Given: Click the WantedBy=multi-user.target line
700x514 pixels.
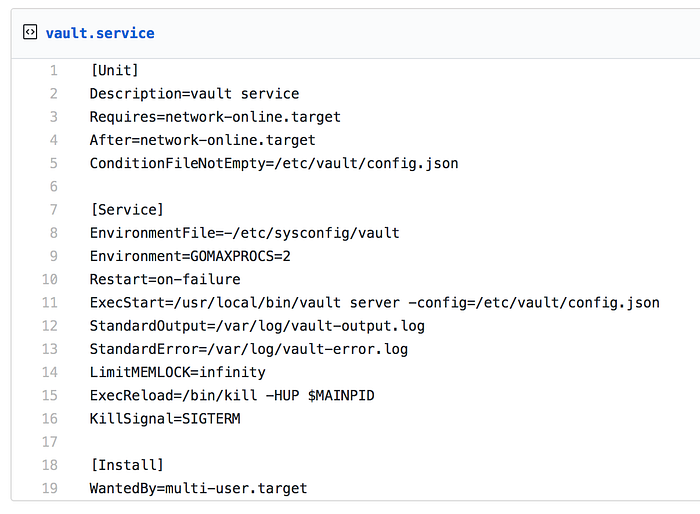Looking at the screenshot, I should click(x=199, y=489).
